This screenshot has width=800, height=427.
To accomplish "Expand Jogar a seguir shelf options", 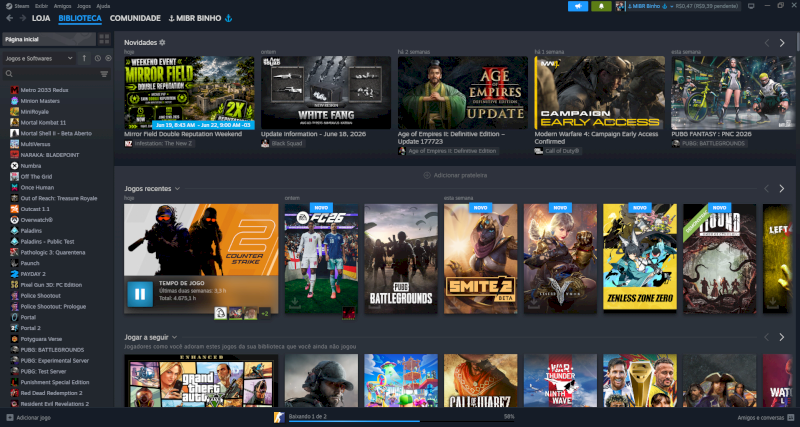I will (x=174, y=337).
